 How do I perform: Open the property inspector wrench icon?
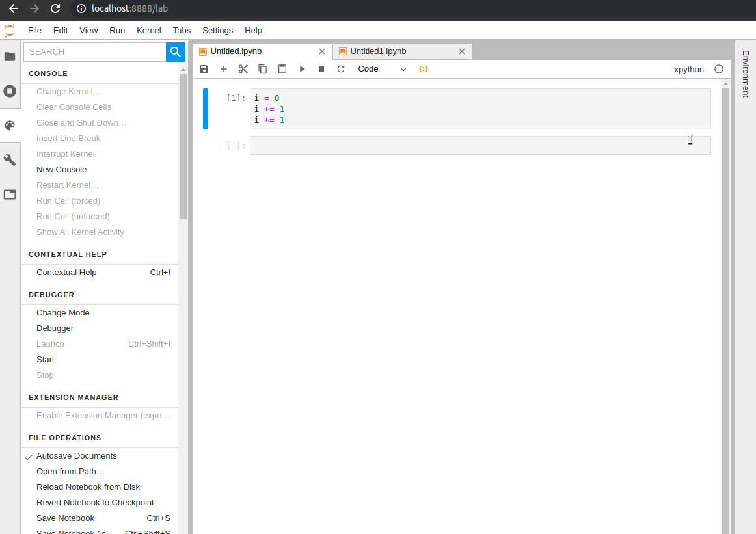(10, 159)
